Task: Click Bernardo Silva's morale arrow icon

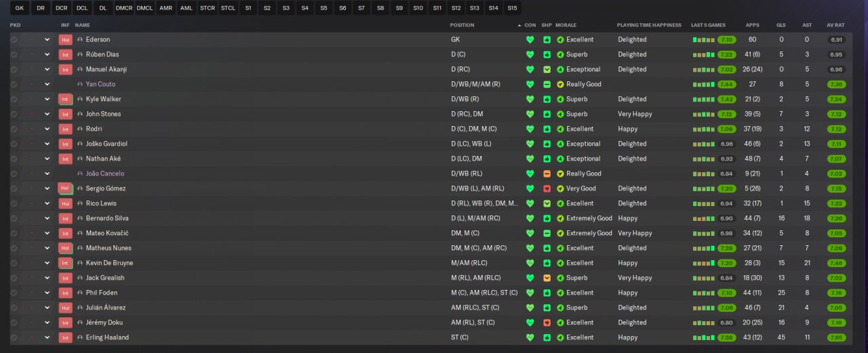Action: tap(560, 218)
